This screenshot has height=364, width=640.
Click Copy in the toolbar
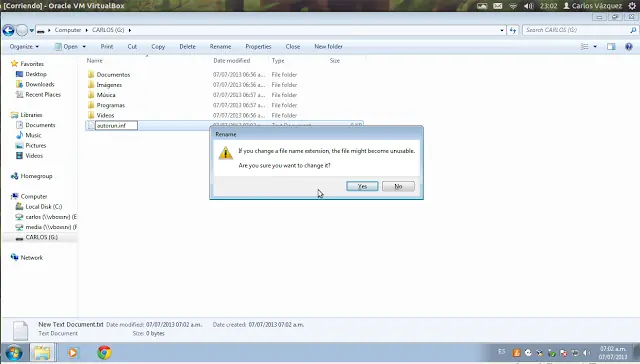pyautogui.click(x=158, y=47)
